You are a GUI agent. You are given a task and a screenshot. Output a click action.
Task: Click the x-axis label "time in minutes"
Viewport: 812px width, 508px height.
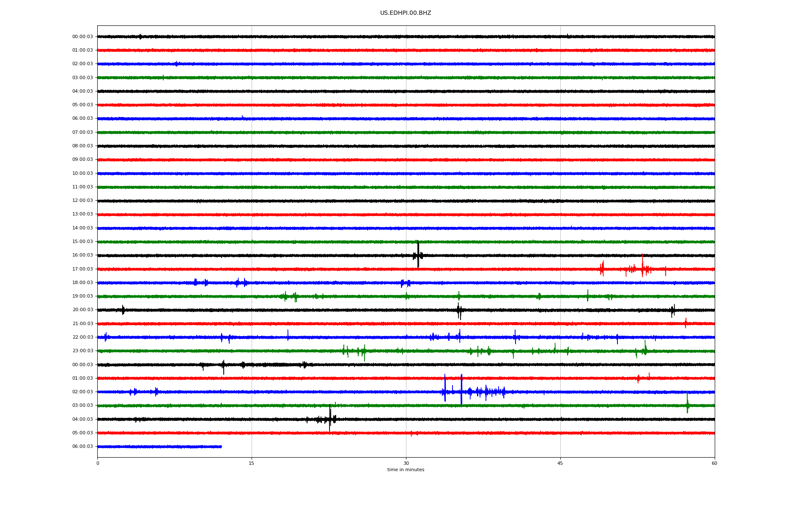(x=406, y=469)
